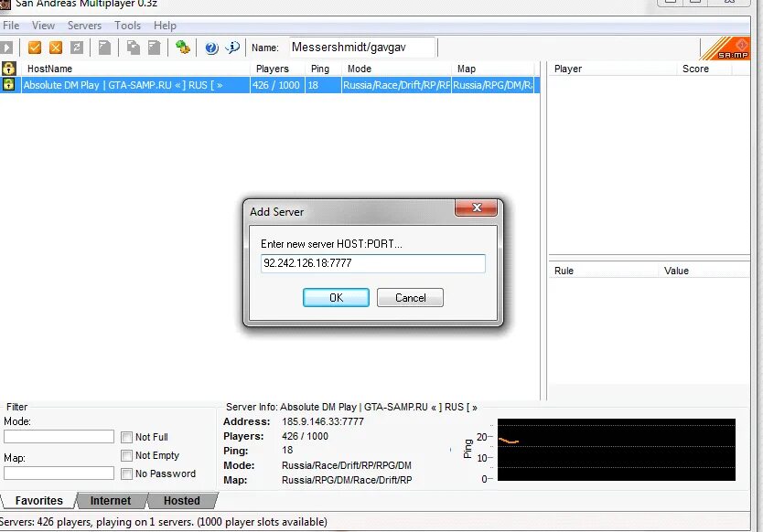
Task: Sort by Ping column header
Action: click(x=323, y=69)
